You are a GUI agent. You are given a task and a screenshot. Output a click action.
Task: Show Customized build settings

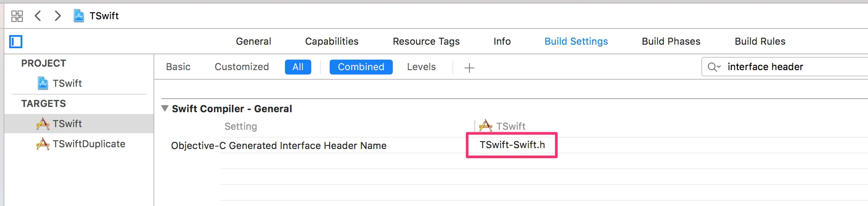[242, 67]
